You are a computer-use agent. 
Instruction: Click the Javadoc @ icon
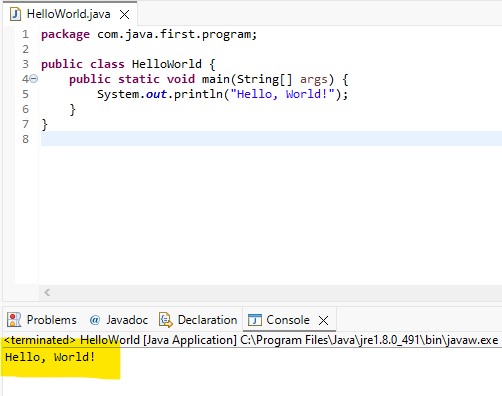tap(95, 320)
